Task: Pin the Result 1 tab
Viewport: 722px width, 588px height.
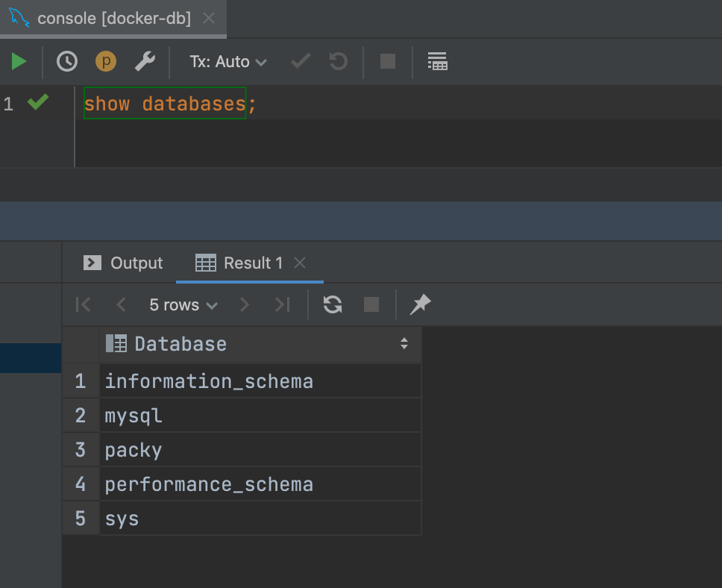Action: pyautogui.click(x=420, y=304)
